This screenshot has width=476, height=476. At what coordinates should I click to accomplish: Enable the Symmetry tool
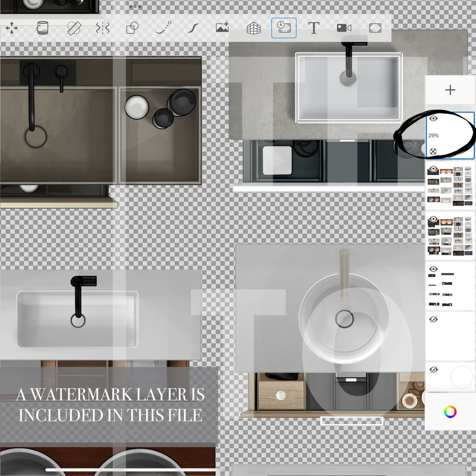tap(102, 28)
